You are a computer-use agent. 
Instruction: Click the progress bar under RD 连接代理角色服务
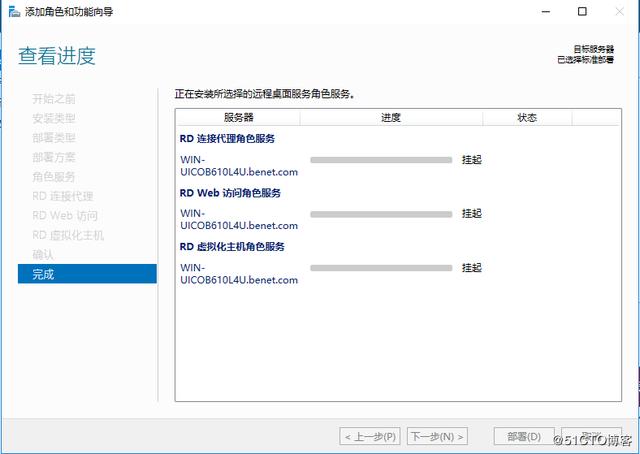click(381, 159)
